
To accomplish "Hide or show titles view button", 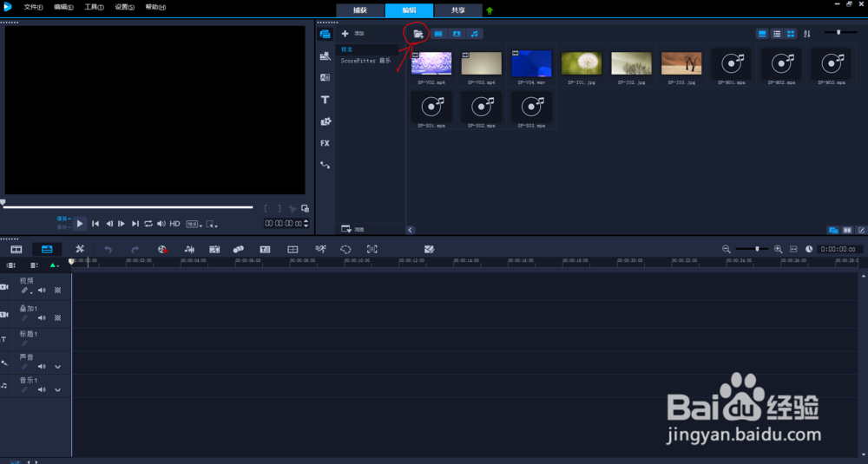I will pyautogui.click(x=762, y=34).
